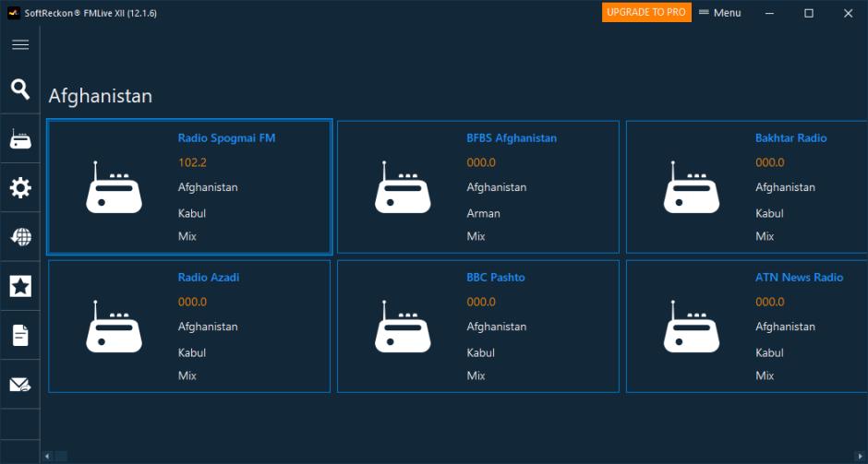Click Arman city in BFBS card
The width and height of the screenshot is (868, 464).
click(x=483, y=213)
